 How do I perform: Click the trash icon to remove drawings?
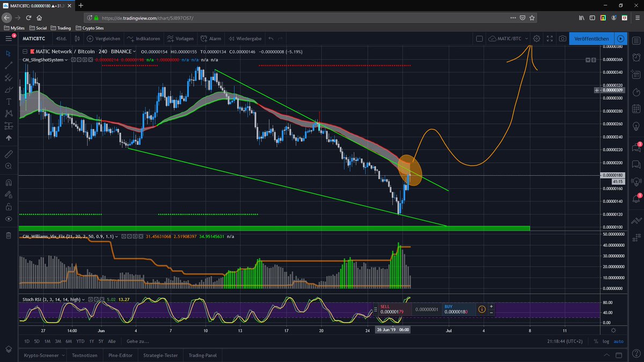pos(8,235)
